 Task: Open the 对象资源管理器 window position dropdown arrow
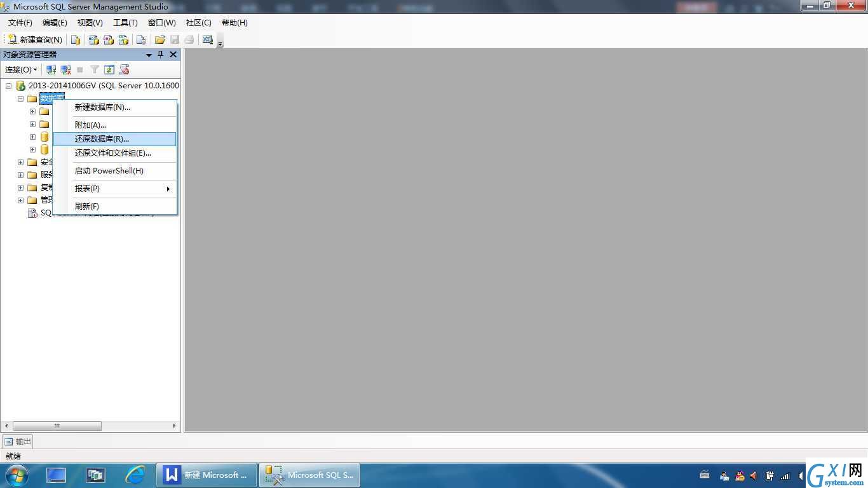coord(149,55)
